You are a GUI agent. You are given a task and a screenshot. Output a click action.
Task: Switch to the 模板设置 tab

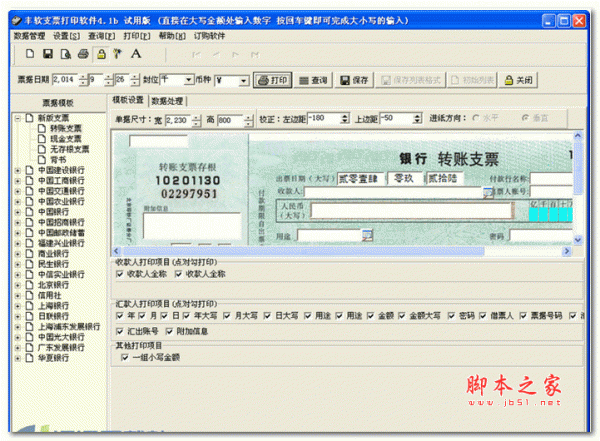(x=128, y=100)
